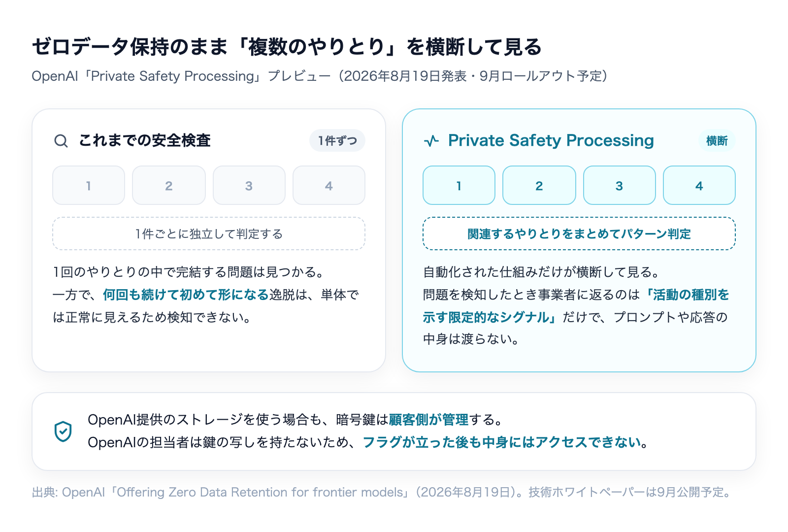The image size is (788, 532).
Task: Click teal box number 4 in right card
Action: click(x=699, y=185)
